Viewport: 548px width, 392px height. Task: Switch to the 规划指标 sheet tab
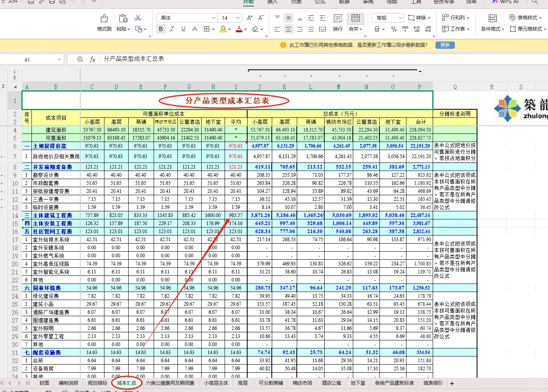(98, 383)
